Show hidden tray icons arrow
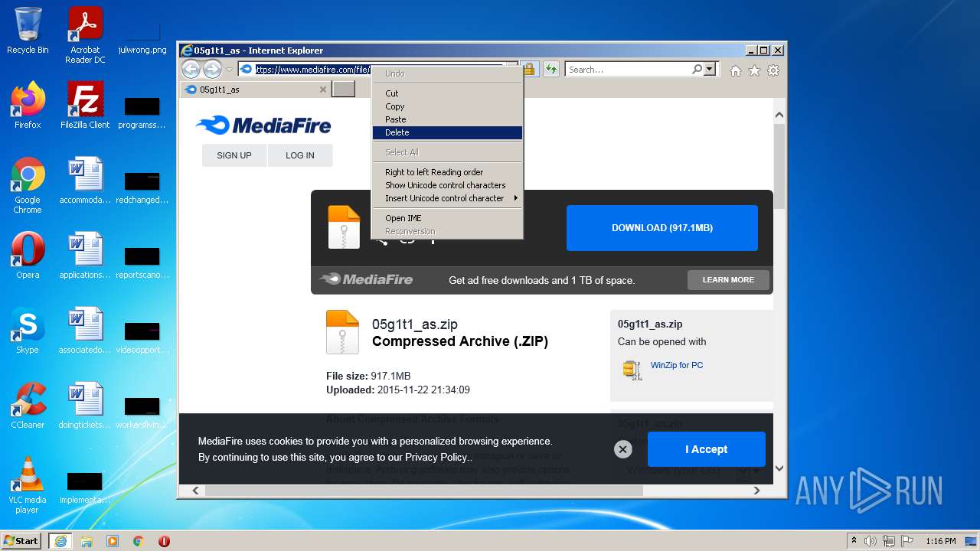This screenshot has height=551, width=980. 854,541
